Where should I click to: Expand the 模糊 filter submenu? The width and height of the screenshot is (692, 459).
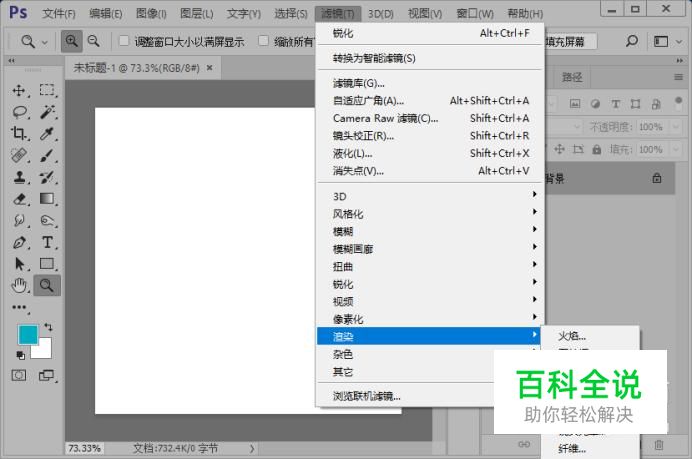430,231
